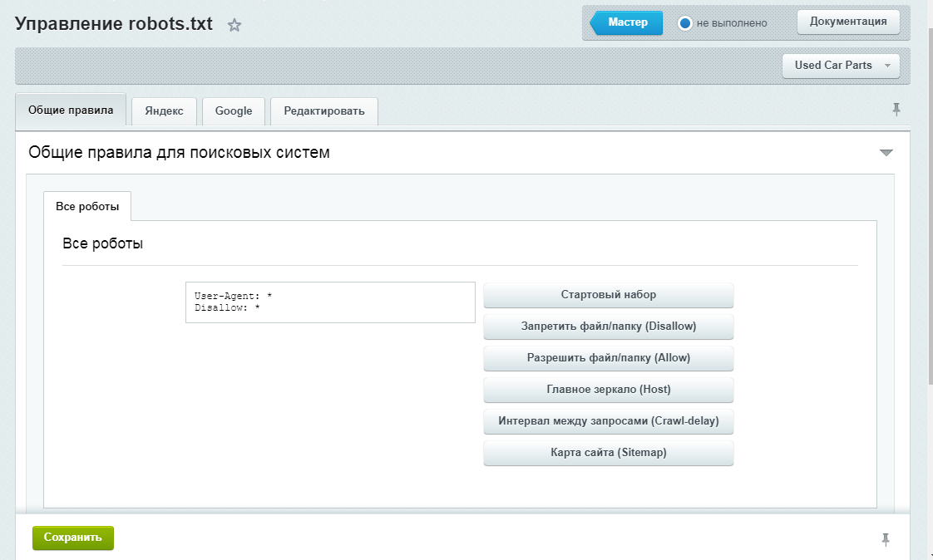The image size is (933, 560).
Task: Click the Мастер button
Action: [628, 22]
